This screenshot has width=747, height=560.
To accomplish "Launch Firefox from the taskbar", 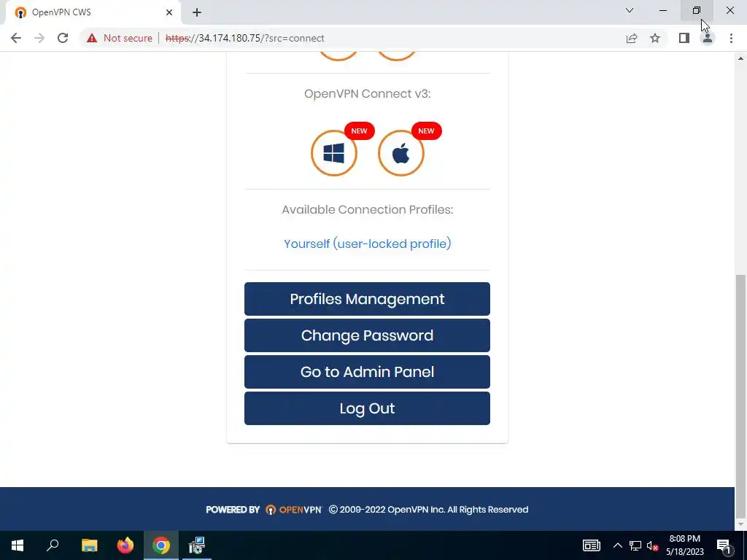I will 125,545.
